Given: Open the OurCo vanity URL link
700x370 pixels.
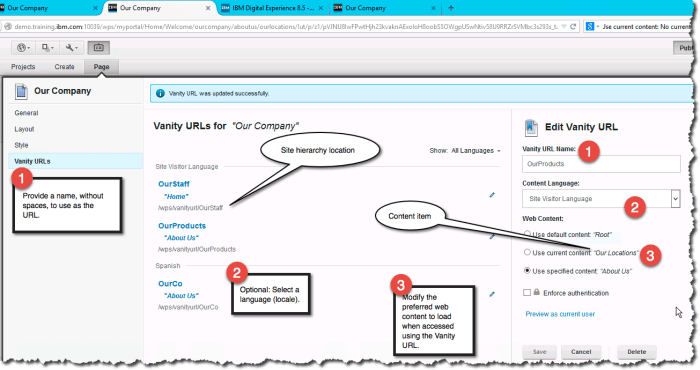Looking at the screenshot, I should (170, 284).
